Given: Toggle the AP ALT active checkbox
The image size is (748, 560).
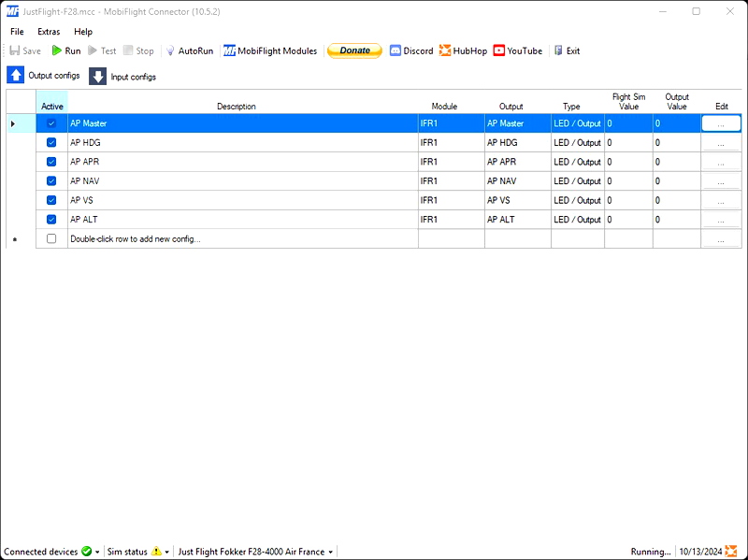Looking at the screenshot, I should (51, 220).
